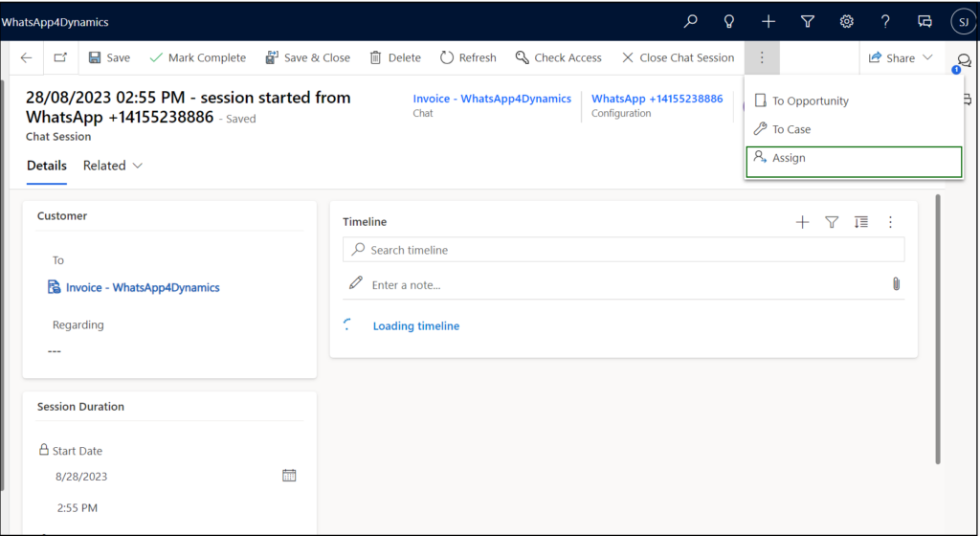Click the form vertical scrollbar
The image size is (980, 536).
tap(938, 329)
